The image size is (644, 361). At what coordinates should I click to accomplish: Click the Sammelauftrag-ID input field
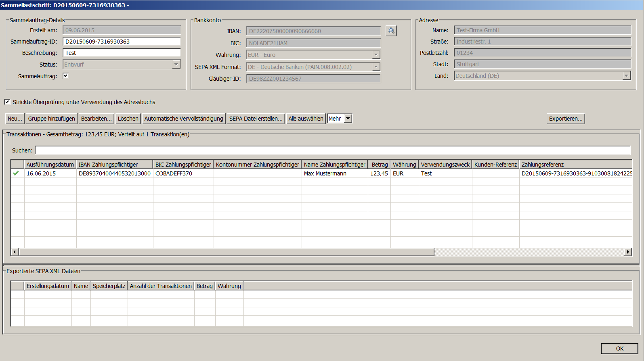pos(122,42)
